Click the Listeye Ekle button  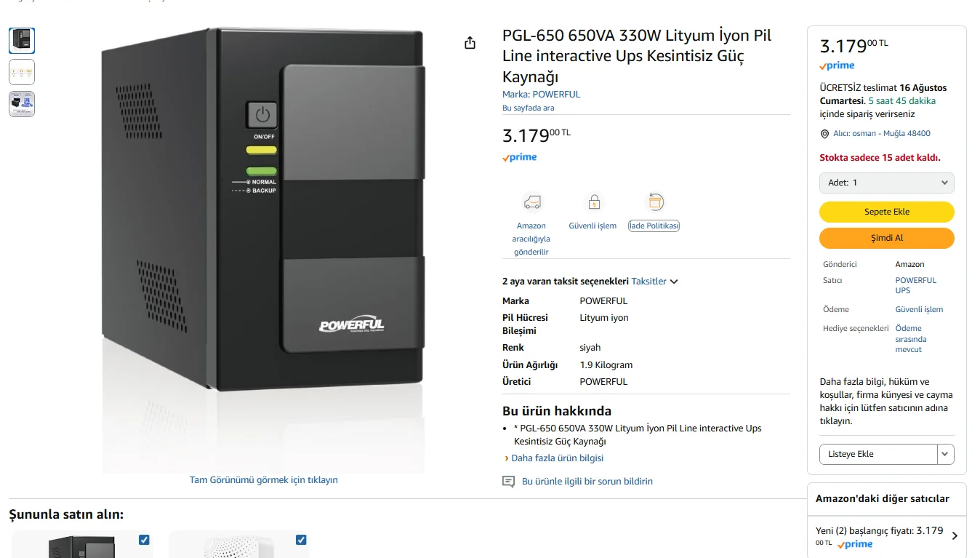(878, 454)
